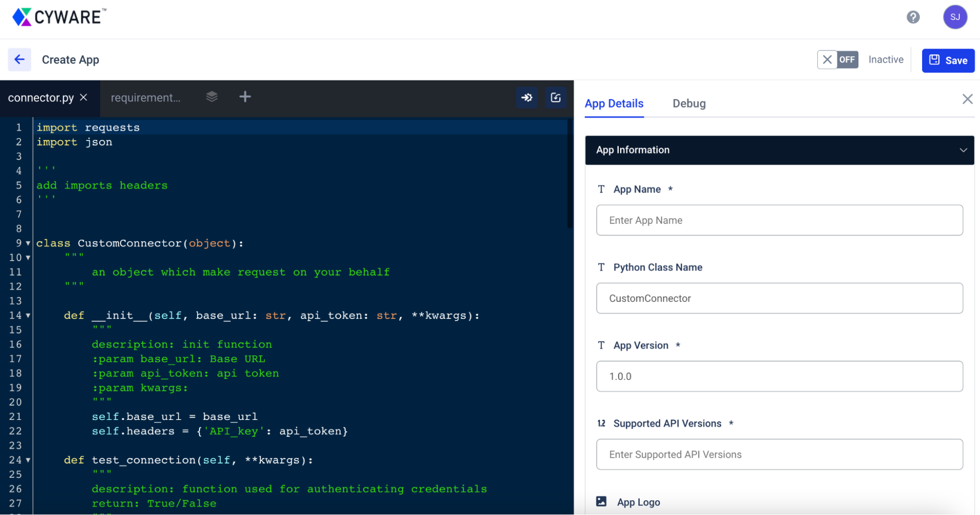This screenshot has width=980, height=515.
Task: Fold test_connection function at line 24
Action: 28,460
